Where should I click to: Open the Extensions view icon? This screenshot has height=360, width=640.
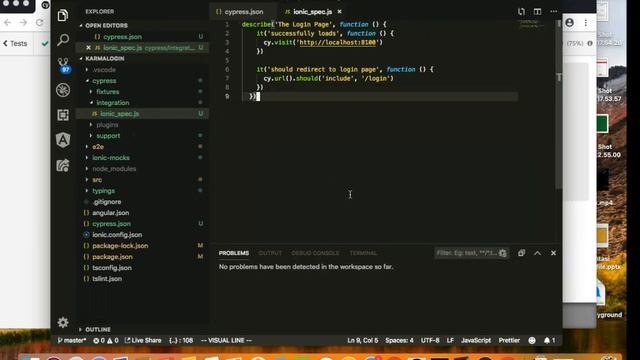pos(63,115)
